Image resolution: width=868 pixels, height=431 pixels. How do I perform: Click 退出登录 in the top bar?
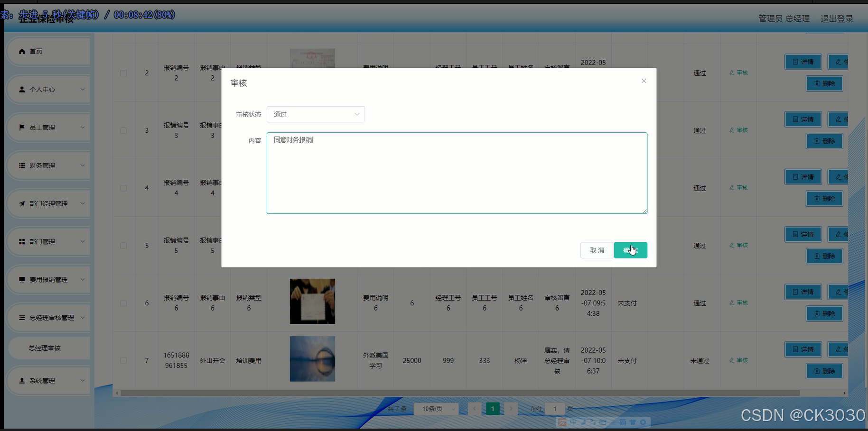[837, 18]
